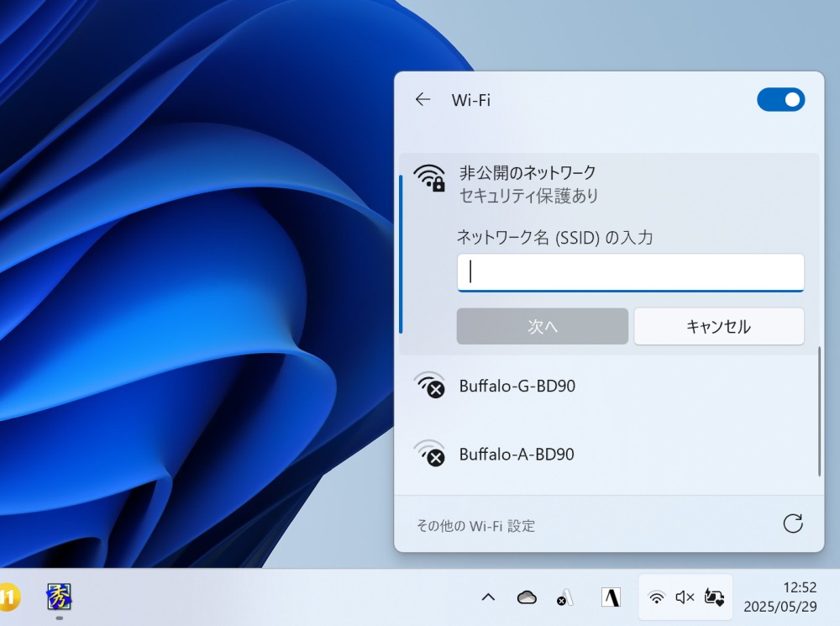840x626 pixels.
Task: Focus the network name (SSID) input field
Action: (x=630, y=272)
